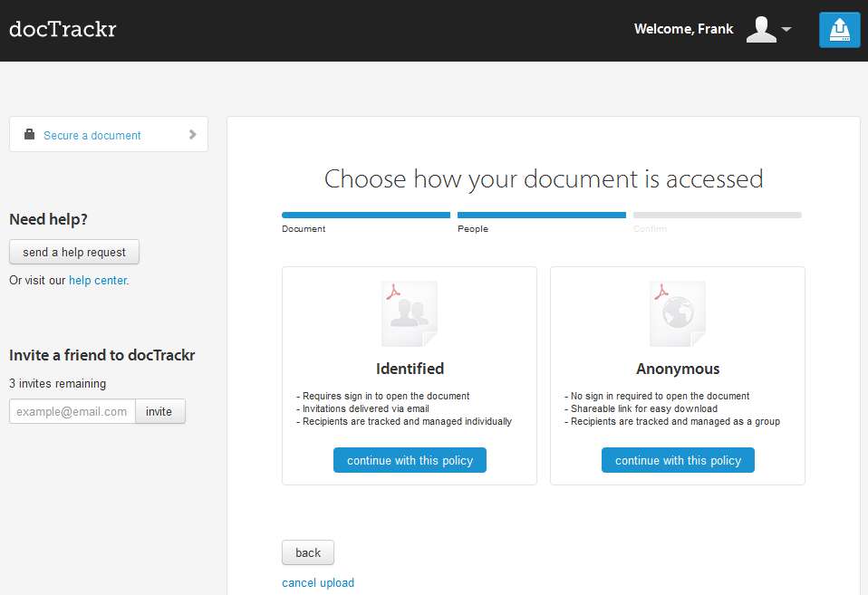Open the help center link
Image resolution: width=868 pixels, height=595 pixels.
pyautogui.click(x=98, y=281)
